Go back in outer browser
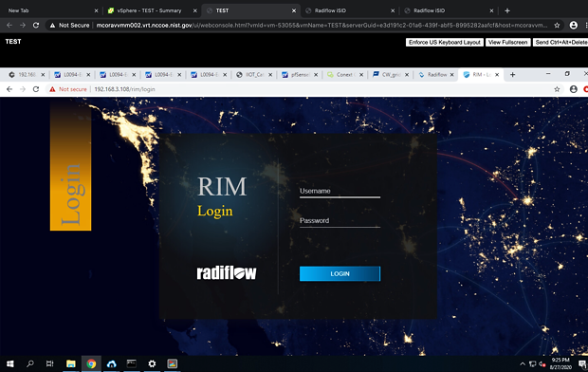The image size is (588, 372). (9, 26)
